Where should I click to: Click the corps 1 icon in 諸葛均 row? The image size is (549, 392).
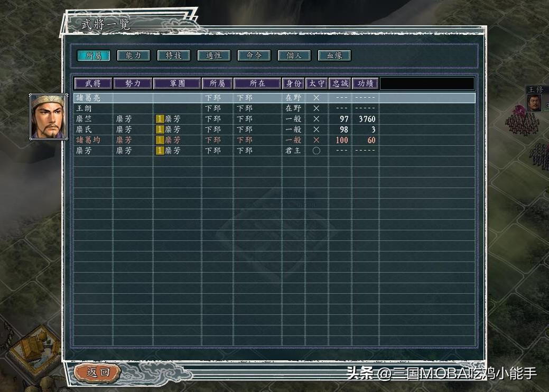point(160,140)
